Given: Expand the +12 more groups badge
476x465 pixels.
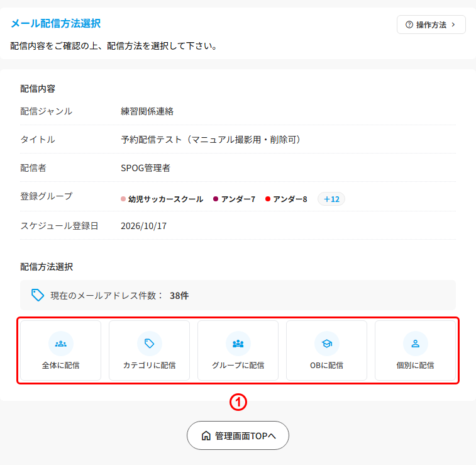Looking at the screenshot, I should 331,199.
